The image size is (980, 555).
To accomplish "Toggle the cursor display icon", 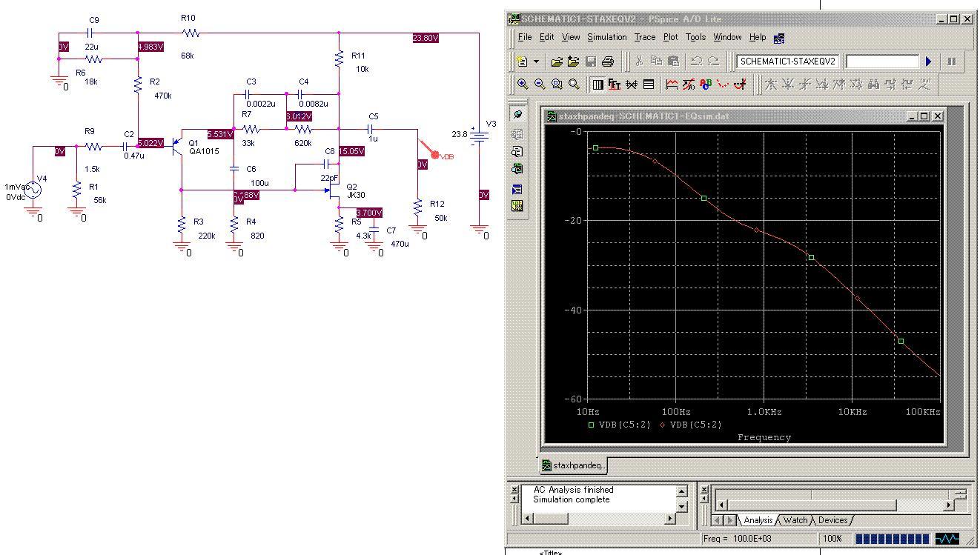I will [740, 84].
